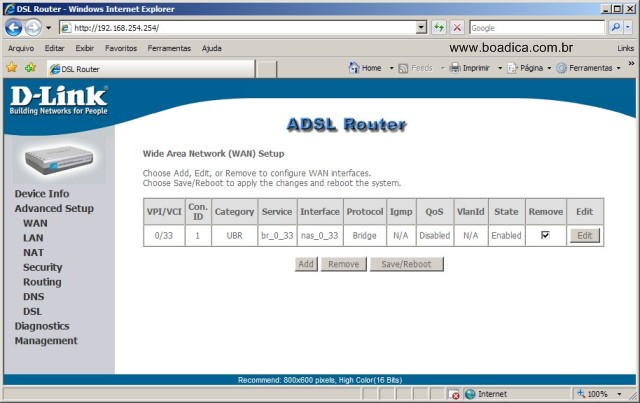The width and height of the screenshot is (640, 403).
Task: Select NAT in the sidebar
Action: click(33, 253)
